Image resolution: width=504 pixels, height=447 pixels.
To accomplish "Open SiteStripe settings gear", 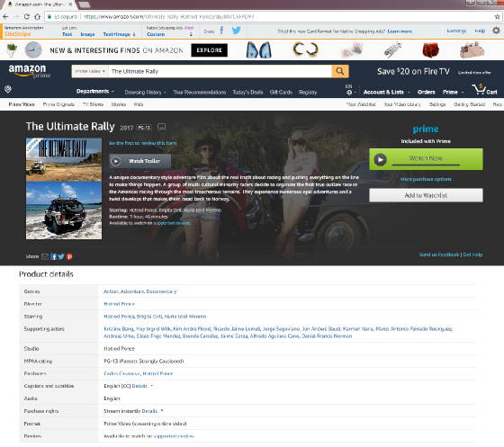I will [x=496, y=31].
